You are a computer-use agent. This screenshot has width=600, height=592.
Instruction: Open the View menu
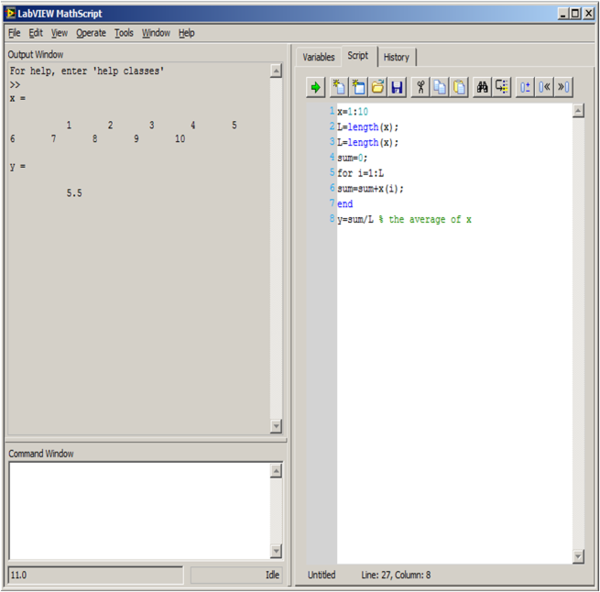(x=59, y=33)
